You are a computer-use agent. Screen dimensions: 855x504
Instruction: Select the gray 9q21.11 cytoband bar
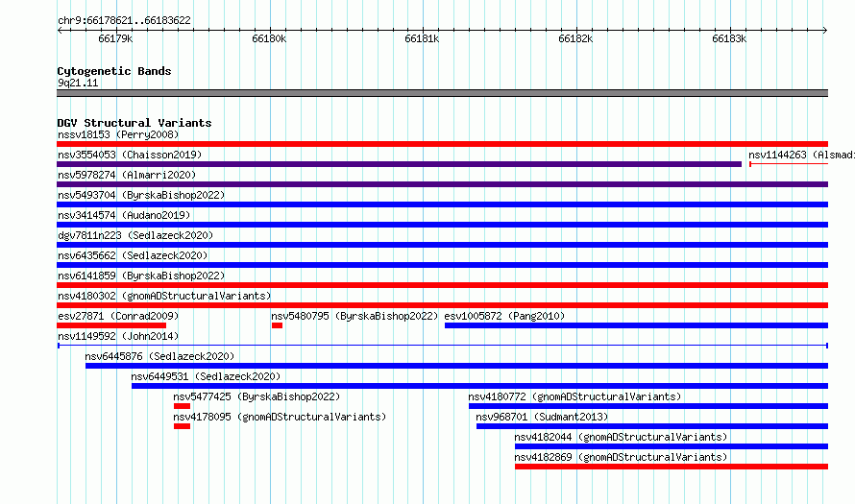(x=442, y=93)
